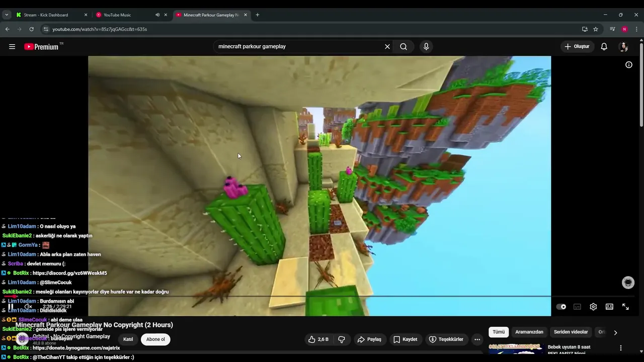This screenshot has height=362, width=644.
Task: Share the video via Paylaş
Action: coord(369,339)
